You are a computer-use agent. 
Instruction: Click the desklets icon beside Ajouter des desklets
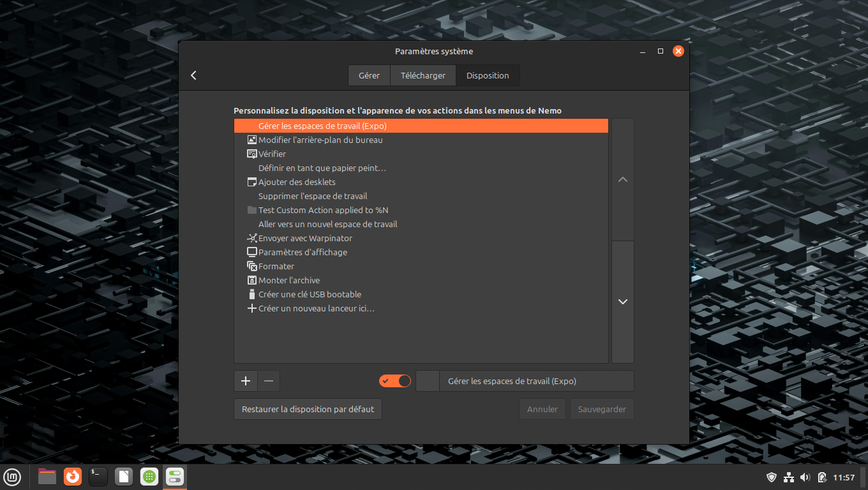point(251,182)
